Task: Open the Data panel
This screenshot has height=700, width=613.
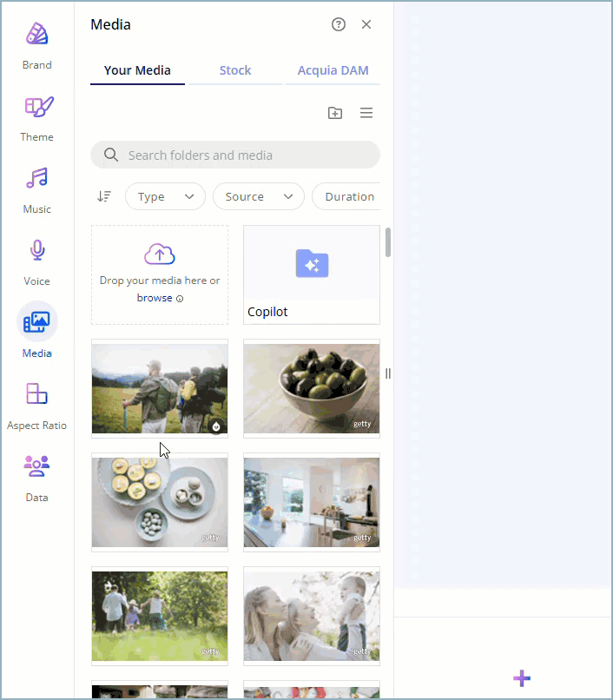Action: click(37, 479)
